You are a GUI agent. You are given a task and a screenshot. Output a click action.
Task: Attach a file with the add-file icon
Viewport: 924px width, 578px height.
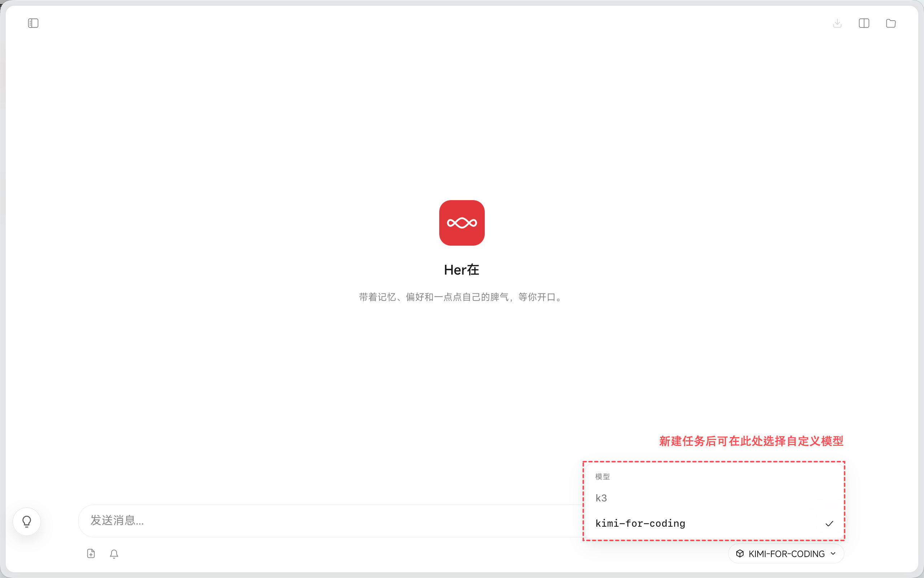(x=91, y=553)
